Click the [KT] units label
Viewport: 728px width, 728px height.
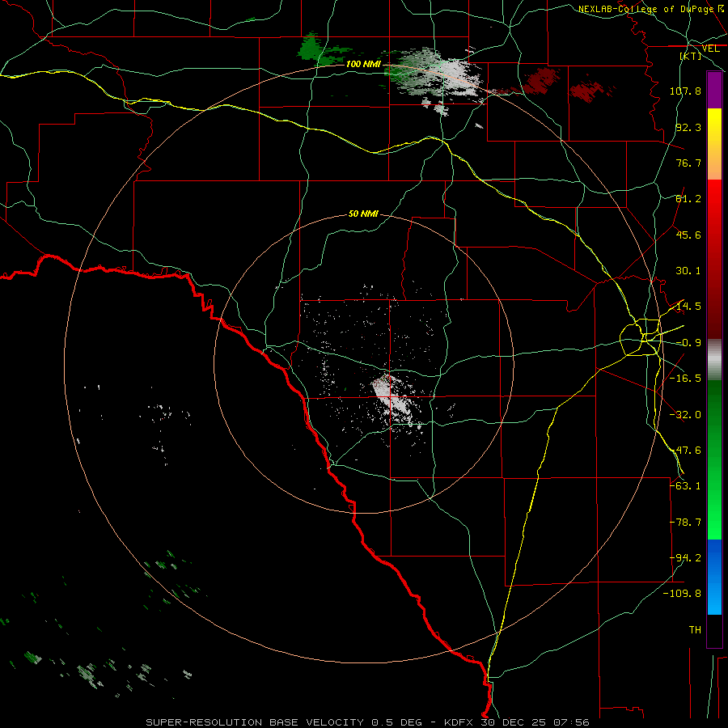click(x=691, y=56)
